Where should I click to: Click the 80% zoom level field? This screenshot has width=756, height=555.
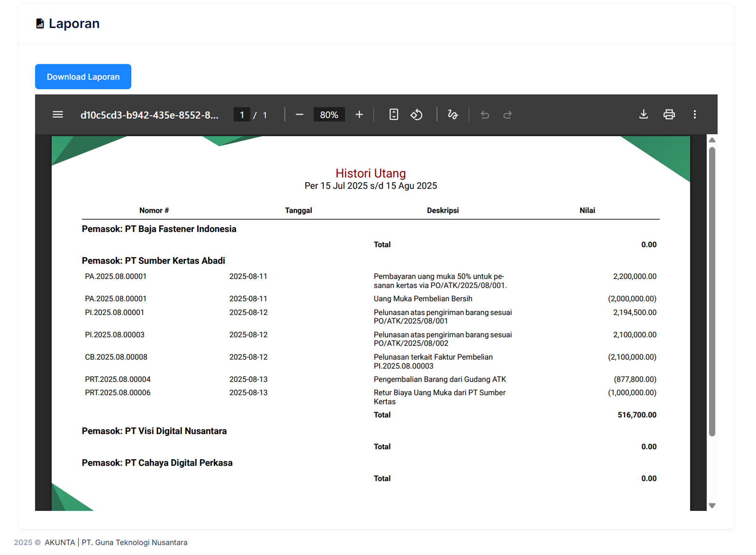click(x=329, y=115)
